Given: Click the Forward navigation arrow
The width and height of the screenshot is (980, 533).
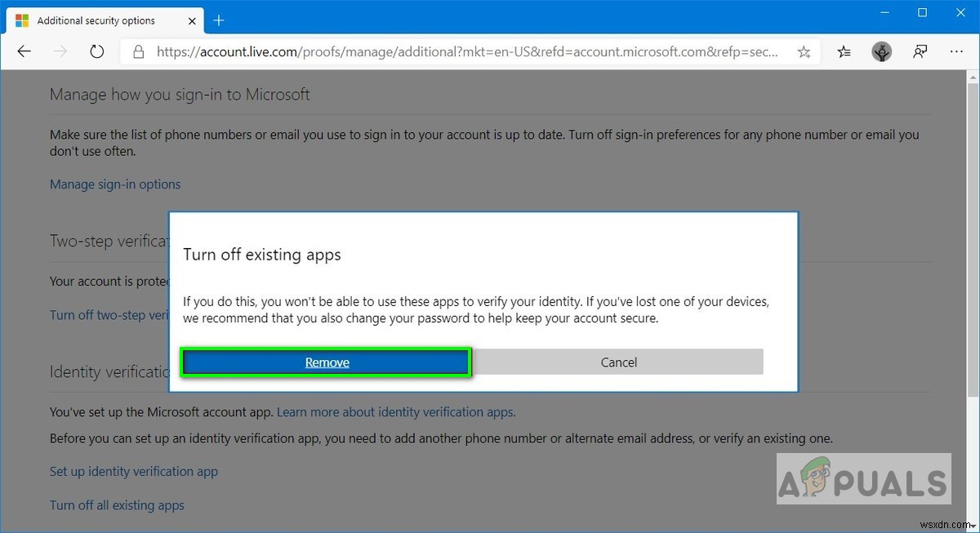Looking at the screenshot, I should click(60, 51).
